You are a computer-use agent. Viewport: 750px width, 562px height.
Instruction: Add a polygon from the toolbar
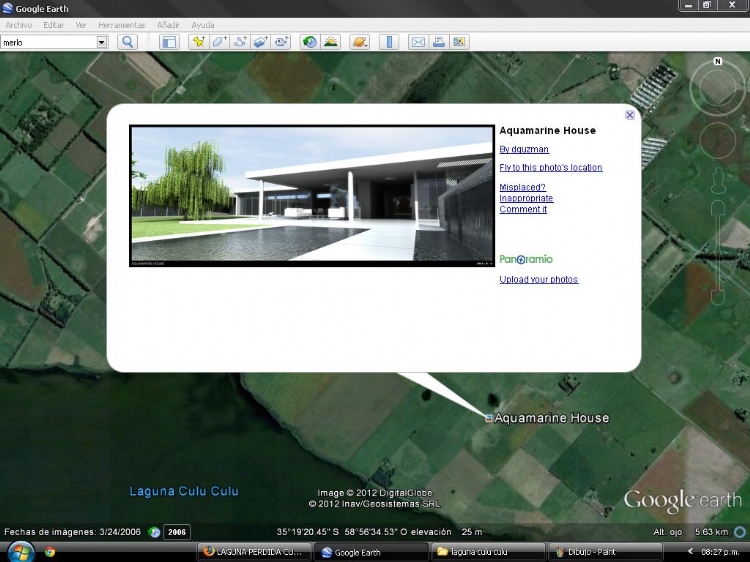219,42
